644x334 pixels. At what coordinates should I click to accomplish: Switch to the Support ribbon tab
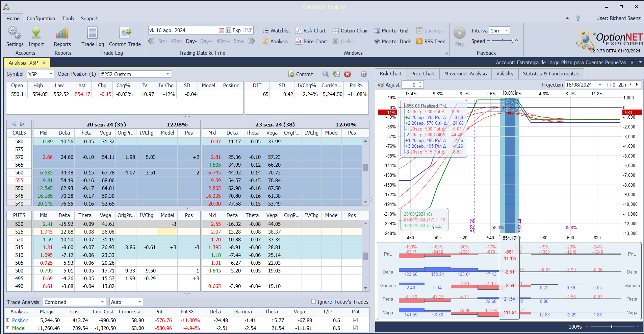tap(89, 19)
